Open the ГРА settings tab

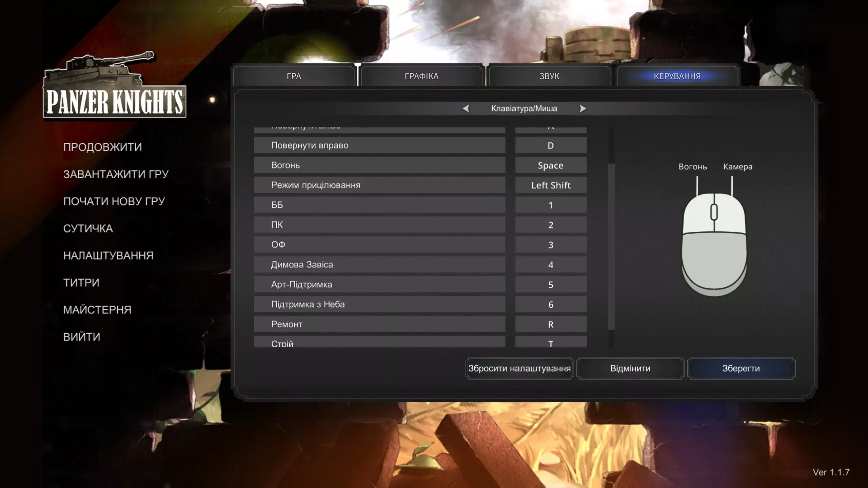tap(294, 76)
